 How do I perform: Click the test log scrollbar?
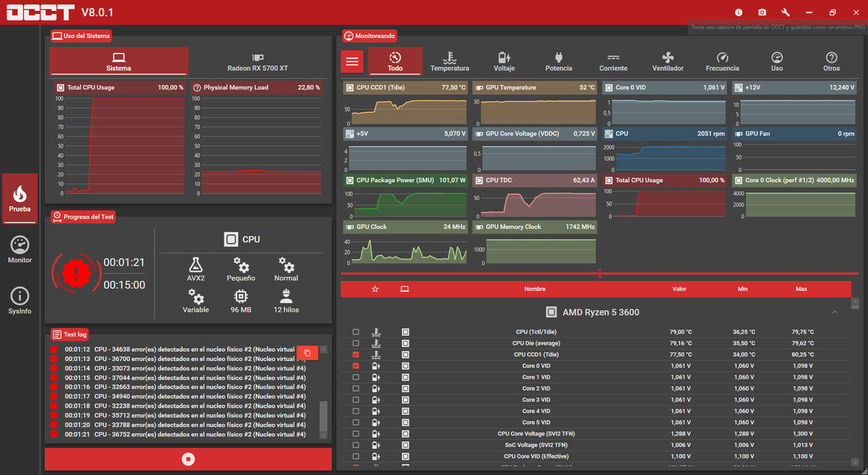click(x=323, y=415)
